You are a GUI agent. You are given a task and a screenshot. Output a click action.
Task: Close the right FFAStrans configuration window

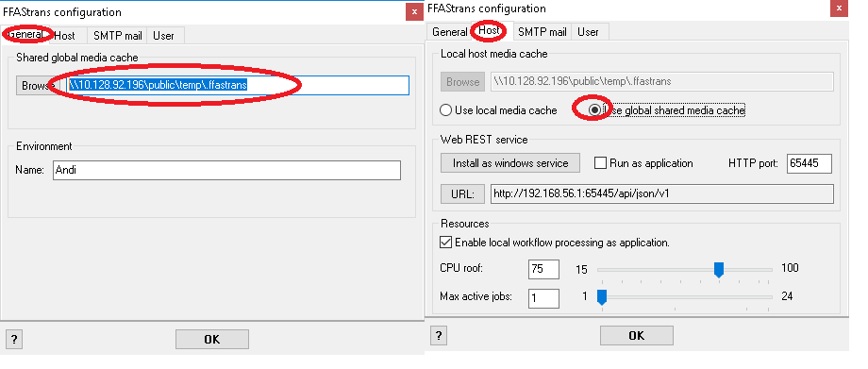[839, 8]
